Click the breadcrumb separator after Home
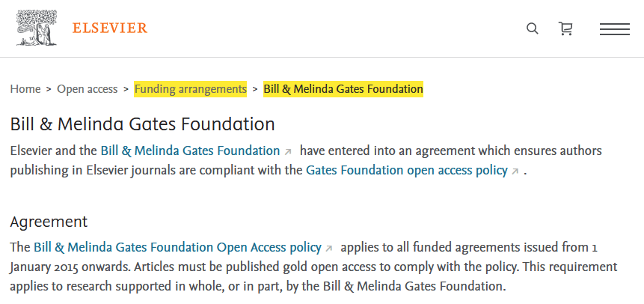The height and width of the screenshot is (304, 644). pyautogui.click(x=49, y=89)
